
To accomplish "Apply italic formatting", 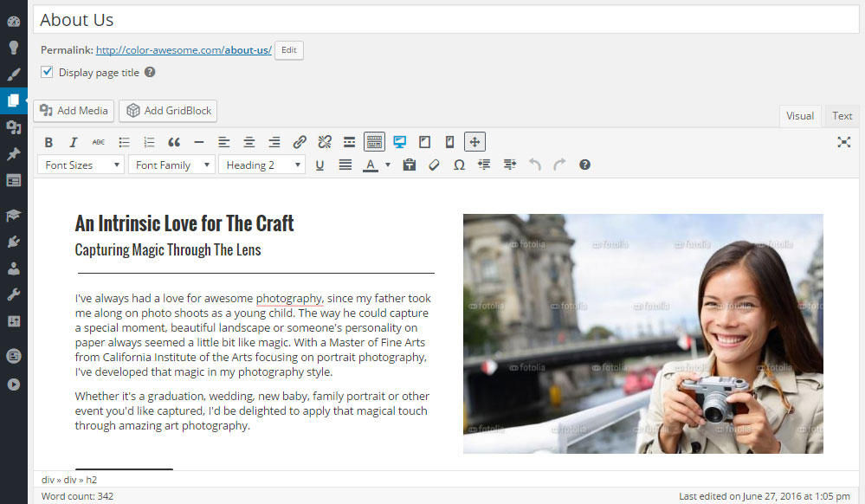I will [74, 142].
